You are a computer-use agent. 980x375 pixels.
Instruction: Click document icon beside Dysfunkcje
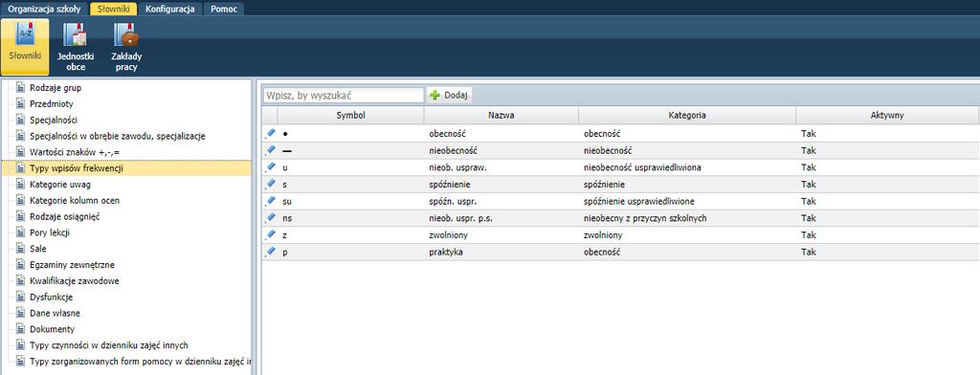(x=20, y=297)
